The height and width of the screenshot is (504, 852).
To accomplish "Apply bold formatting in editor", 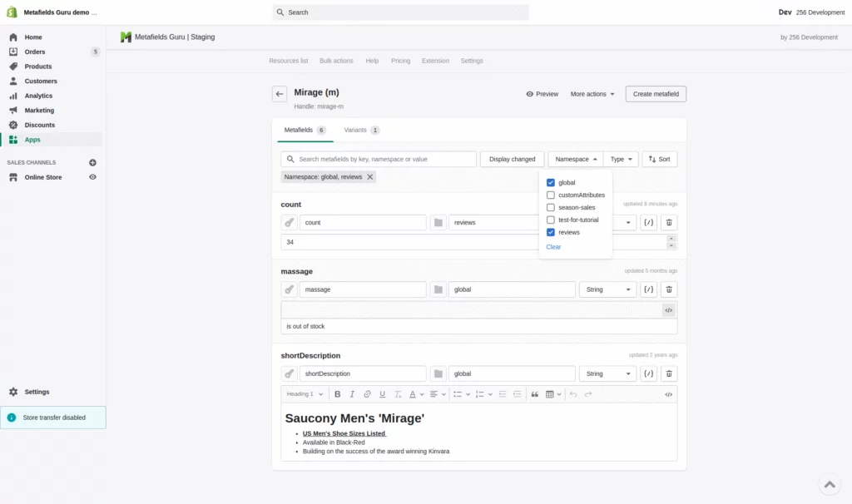I will (x=338, y=394).
